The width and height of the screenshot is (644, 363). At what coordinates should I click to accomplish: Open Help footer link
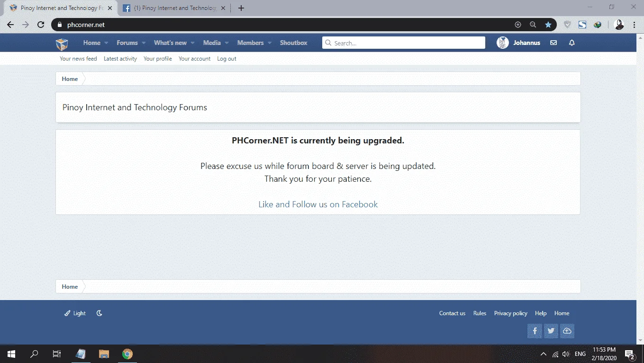coord(541,313)
